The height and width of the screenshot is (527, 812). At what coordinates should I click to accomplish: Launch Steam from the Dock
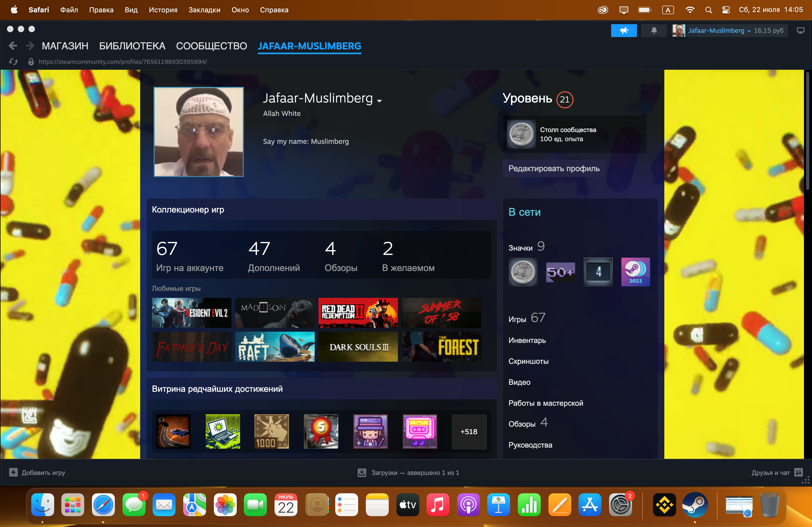pyautogui.click(x=695, y=504)
